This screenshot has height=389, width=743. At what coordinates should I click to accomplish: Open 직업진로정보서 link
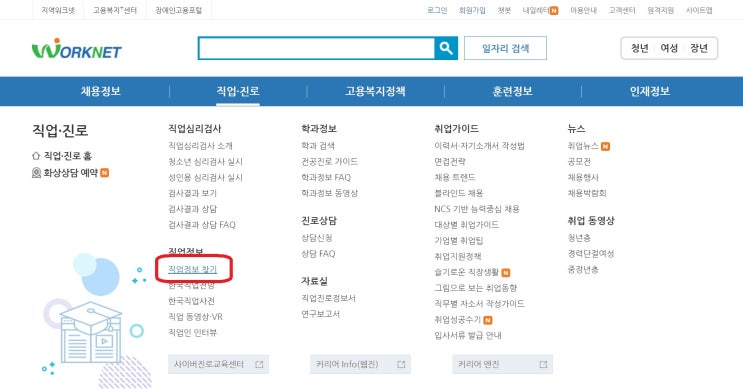point(328,298)
